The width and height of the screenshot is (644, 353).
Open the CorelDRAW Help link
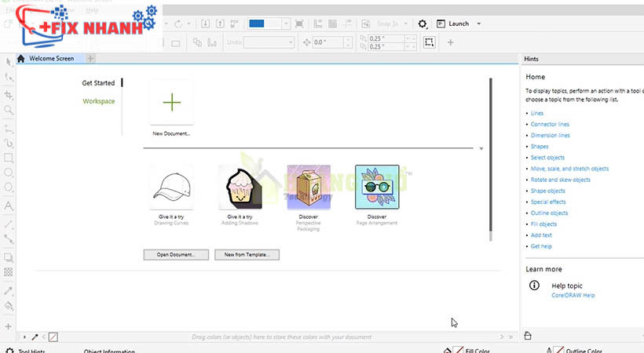point(573,296)
